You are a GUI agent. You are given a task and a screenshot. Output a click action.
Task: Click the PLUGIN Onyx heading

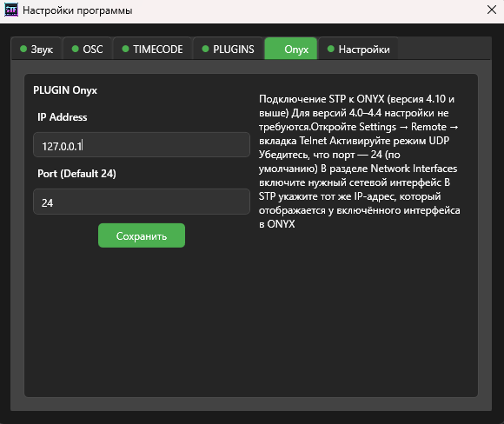65,90
